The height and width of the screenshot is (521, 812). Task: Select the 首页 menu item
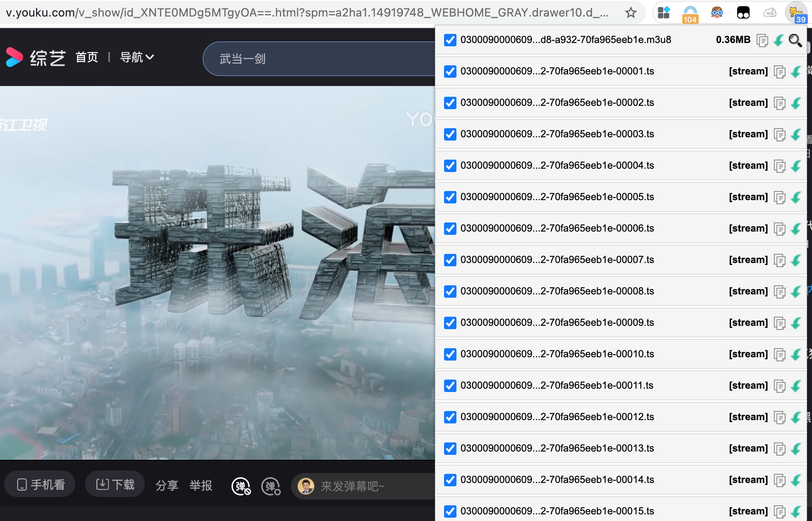point(86,57)
